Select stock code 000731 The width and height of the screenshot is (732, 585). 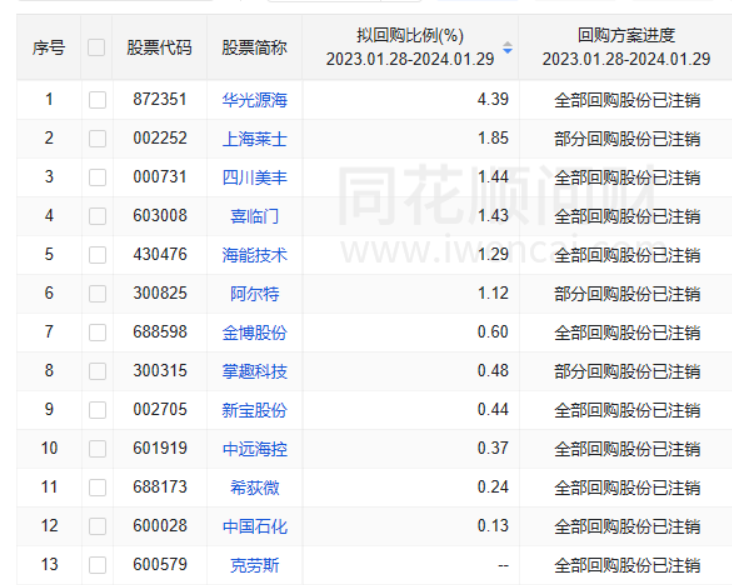[x=160, y=177]
